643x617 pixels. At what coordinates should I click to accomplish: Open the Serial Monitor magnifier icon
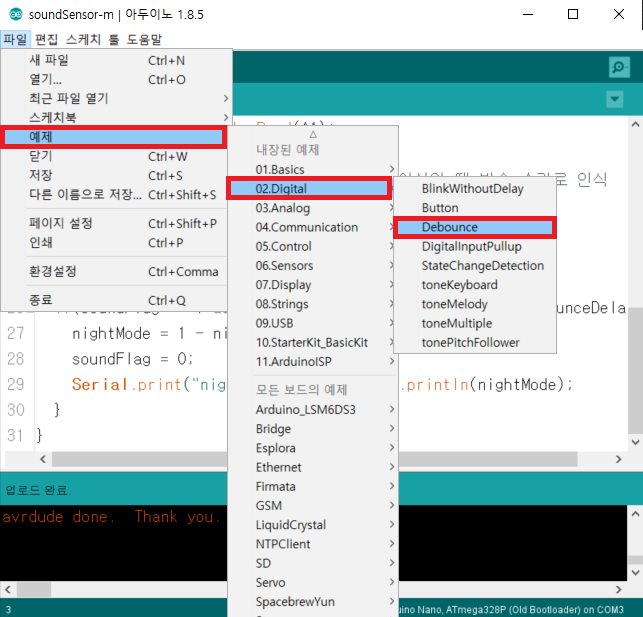619,67
